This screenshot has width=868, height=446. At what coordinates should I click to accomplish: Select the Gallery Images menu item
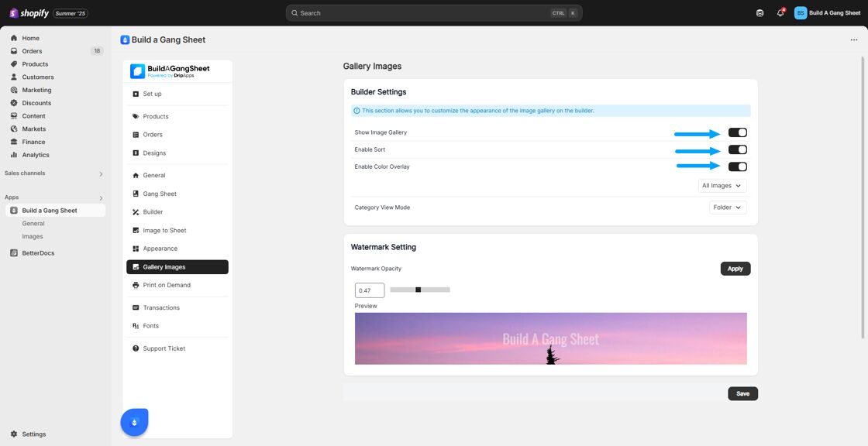click(x=177, y=266)
